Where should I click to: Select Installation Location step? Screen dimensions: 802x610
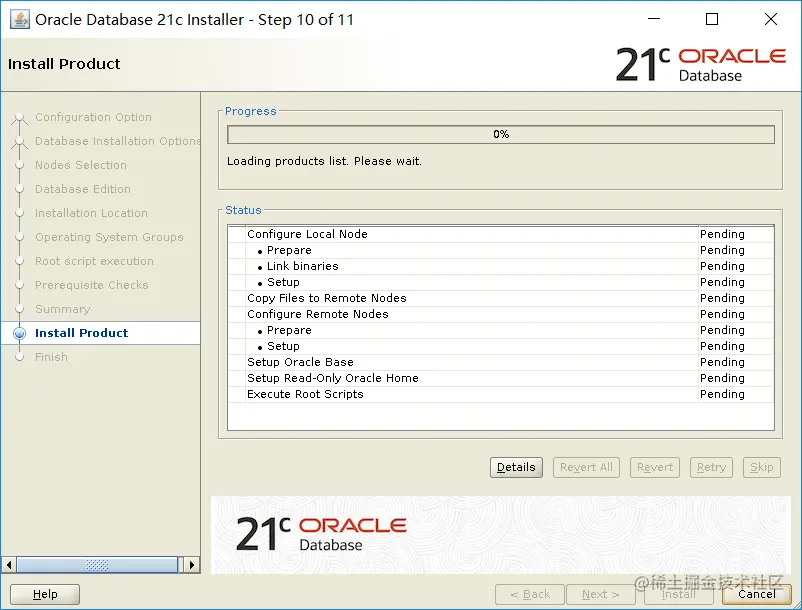click(91, 213)
